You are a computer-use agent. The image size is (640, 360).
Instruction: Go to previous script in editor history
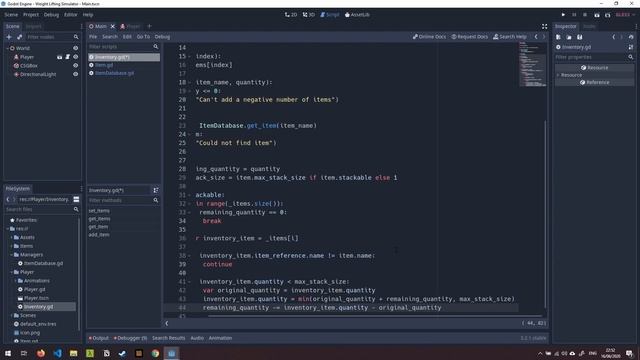click(536, 37)
